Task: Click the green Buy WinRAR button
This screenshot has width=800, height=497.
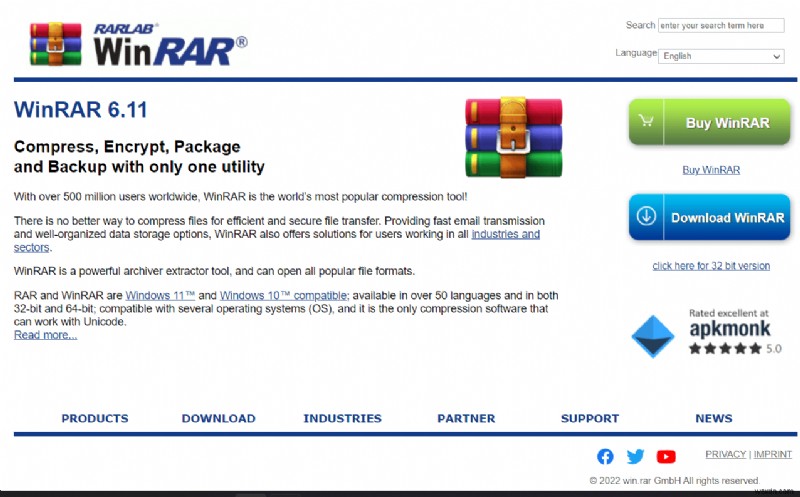Action: [x=709, y=122]
